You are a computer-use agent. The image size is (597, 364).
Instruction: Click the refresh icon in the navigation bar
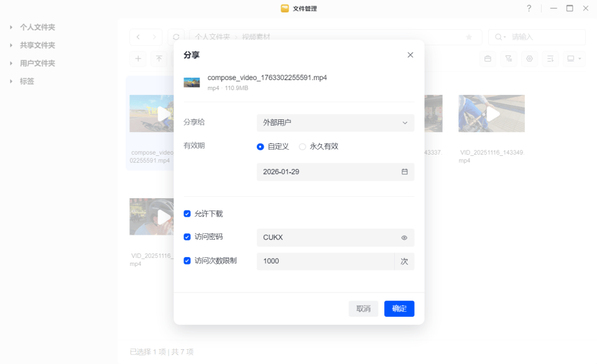pos(175,37)
